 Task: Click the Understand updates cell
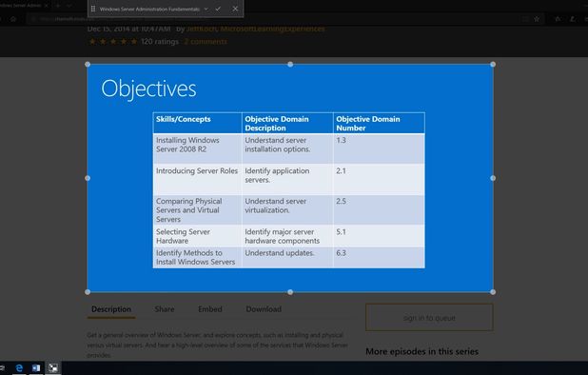[287, 257]
